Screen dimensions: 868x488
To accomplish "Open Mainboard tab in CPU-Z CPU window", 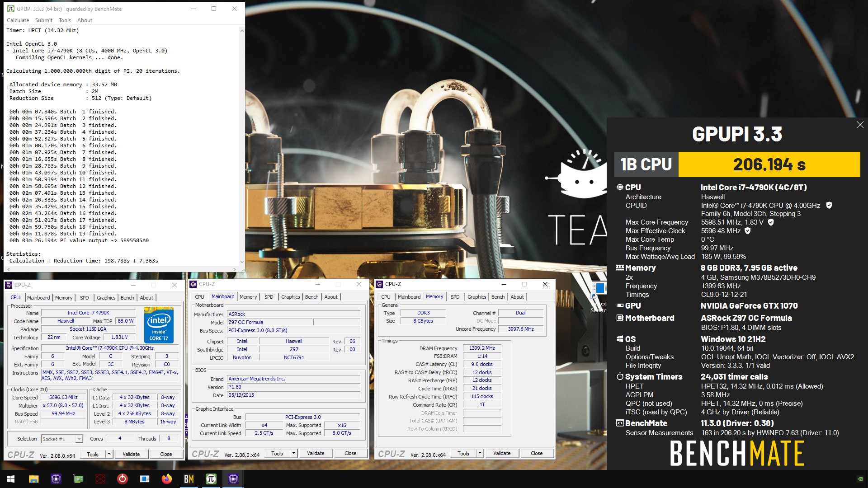I will (x=38, y=298).
